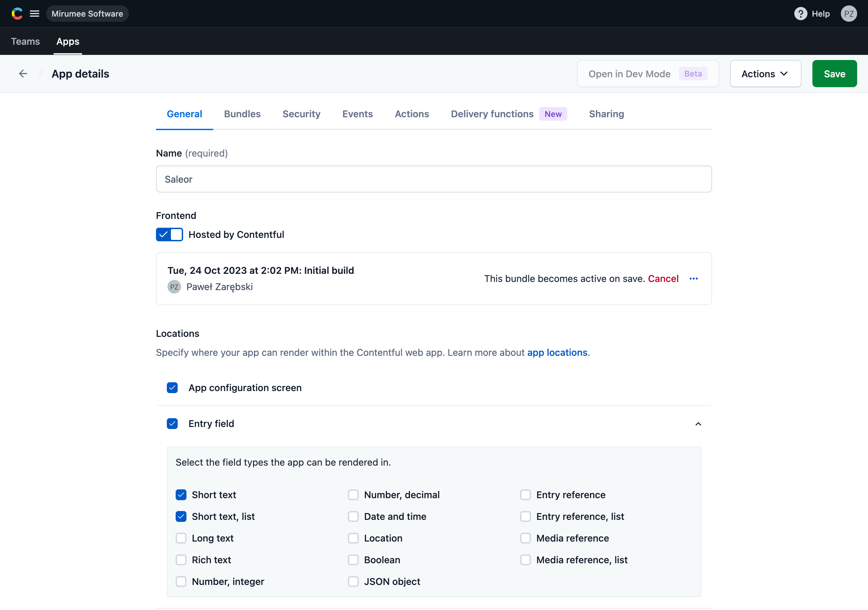Viewport: 868px width, 610px height.
Task: Click the green Save button
Action: point(834,74)
